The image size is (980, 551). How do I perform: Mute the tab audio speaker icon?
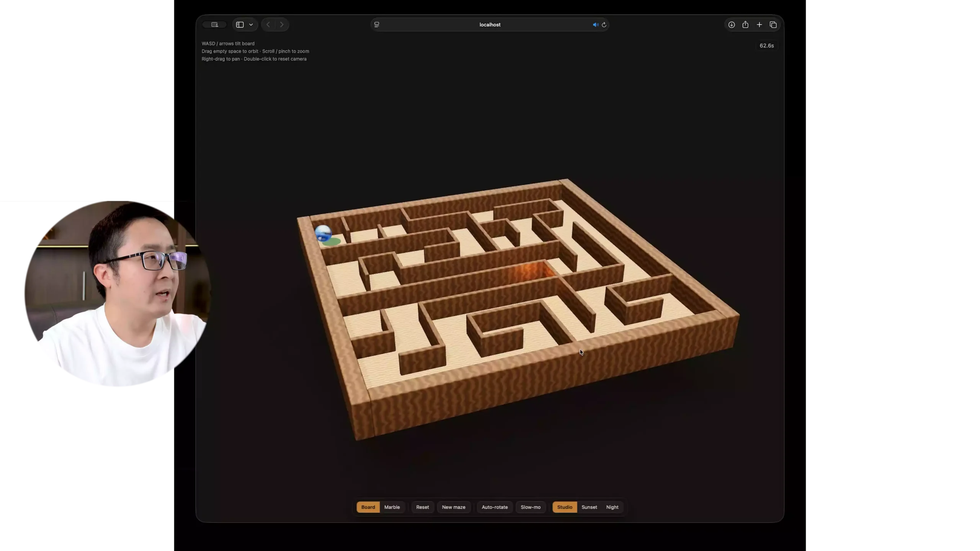(x=595, y=24)
